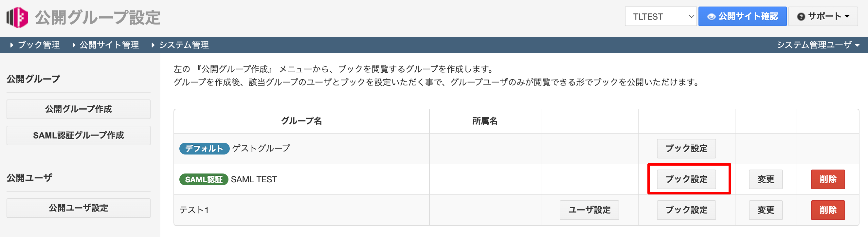Image resolution: width=868 pixels, height=237 pixels.
Task: Open ユーザ設定 for テスト1
Action: click(x=589, y=210)
